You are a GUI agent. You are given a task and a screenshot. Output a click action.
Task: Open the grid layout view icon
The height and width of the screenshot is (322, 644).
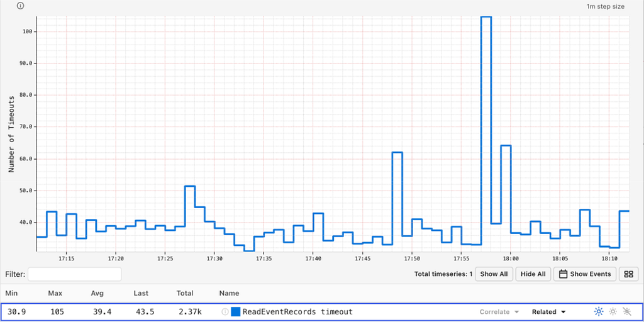tap(628, 274)
